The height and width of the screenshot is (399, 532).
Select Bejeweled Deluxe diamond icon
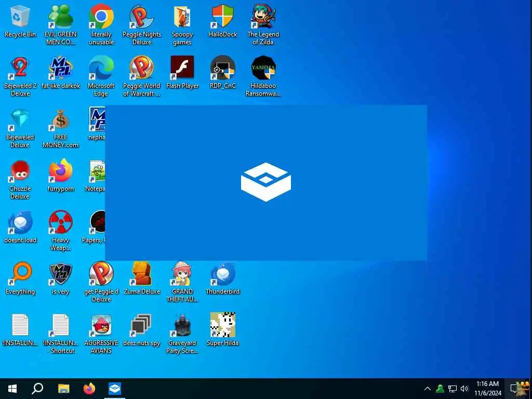tap(20, 128)
